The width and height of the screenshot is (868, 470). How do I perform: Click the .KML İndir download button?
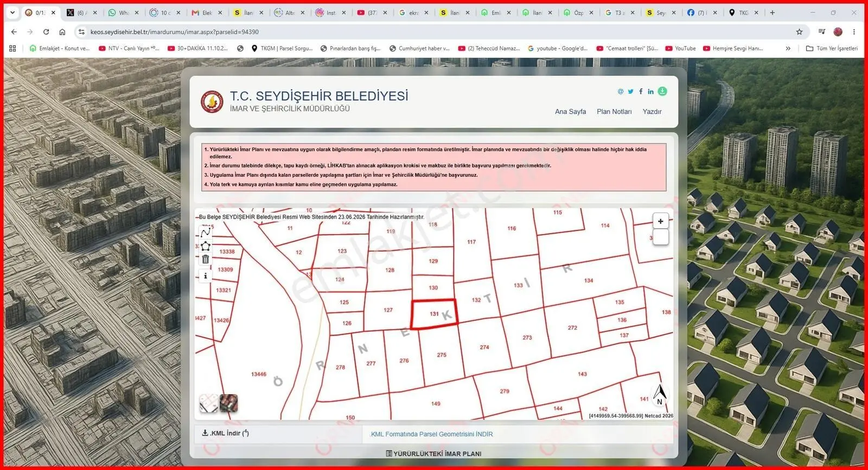click(x=225, y=433)
